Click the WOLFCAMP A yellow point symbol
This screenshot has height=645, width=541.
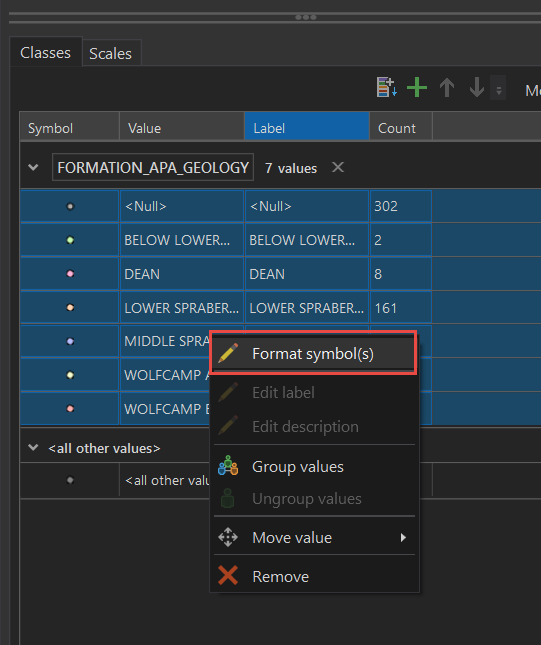[70, 375]
